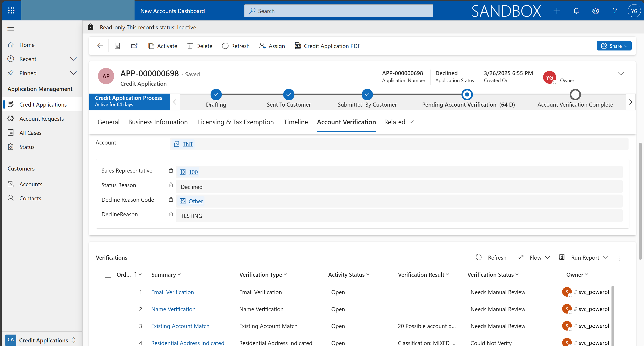Screen dimensions: 644x346
Task: Switch to the Timeline tab
Action: click(296, 122)
